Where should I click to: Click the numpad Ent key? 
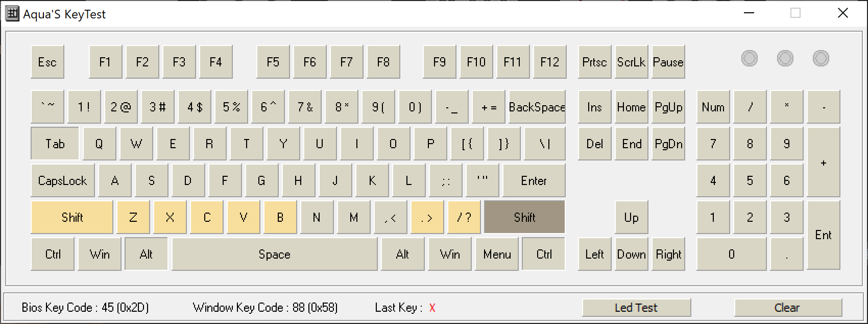823,235
